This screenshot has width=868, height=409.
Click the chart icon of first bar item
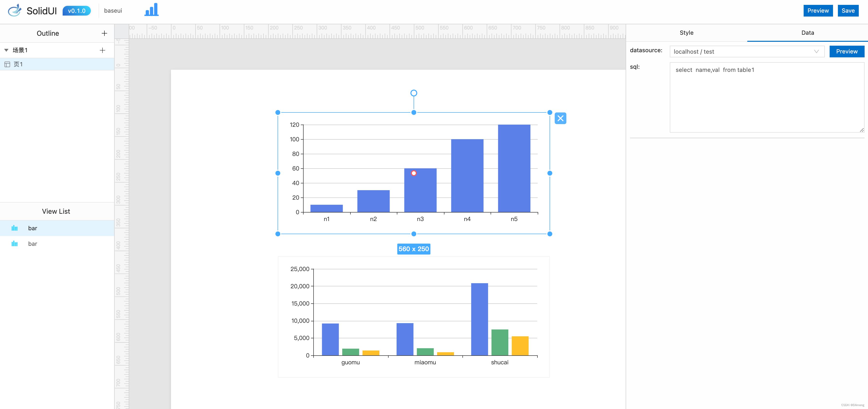(x=15, y=228)
